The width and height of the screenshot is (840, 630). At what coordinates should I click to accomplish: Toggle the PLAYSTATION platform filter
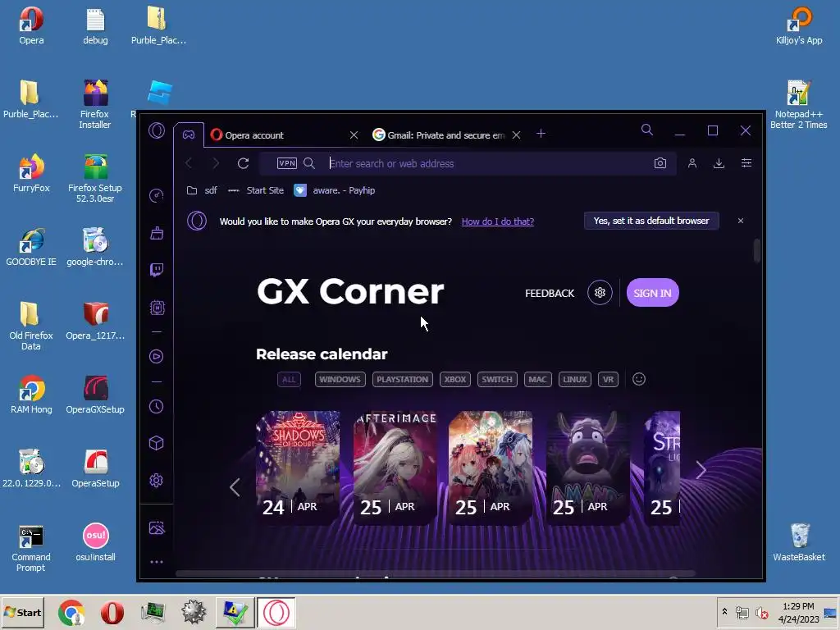tap(402, 379)
